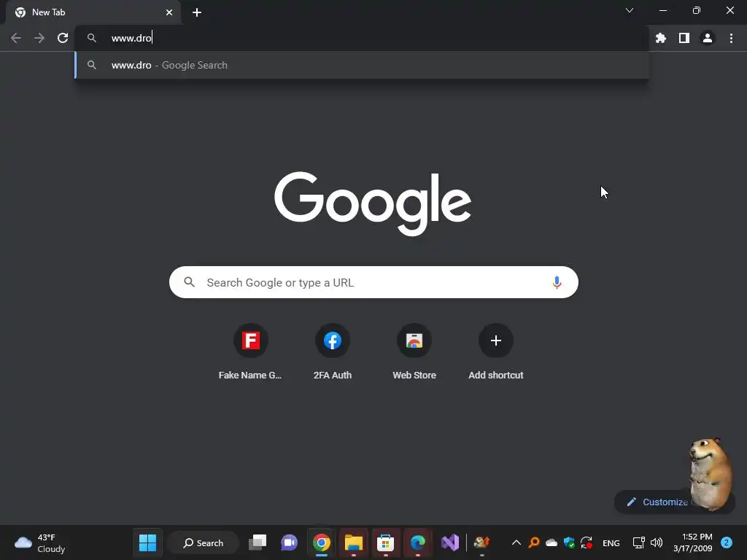The width and height of the screenshot is (747, 560).
Task: Open the clock showing 1:52 PM
Action: click(x=693, y=542)
